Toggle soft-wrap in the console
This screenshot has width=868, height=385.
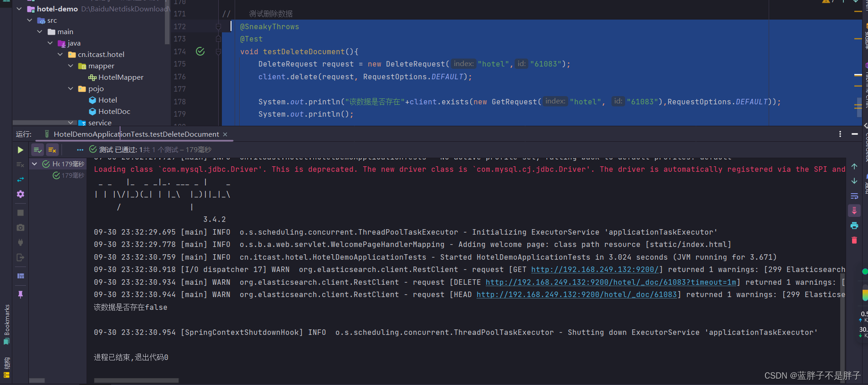(854, 196)
